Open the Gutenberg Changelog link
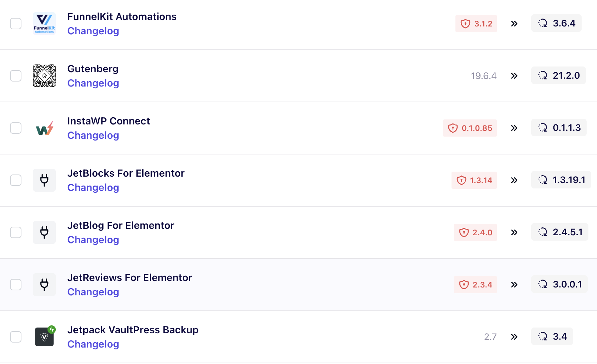Image resolution: width=597 pixels, height=364 pixels. pyautogui.click(x=93, y=83)
